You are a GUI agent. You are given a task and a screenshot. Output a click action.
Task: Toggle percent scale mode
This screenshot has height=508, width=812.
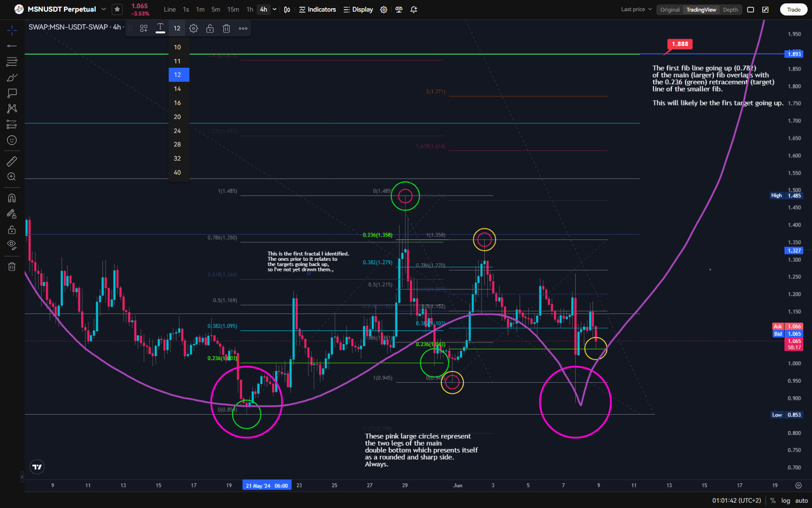773,501
